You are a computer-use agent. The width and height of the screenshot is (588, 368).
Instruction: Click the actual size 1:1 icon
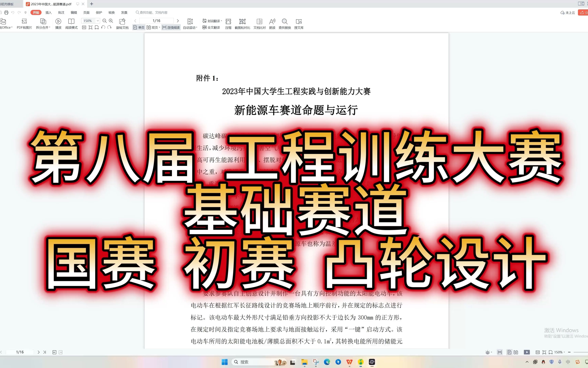coord(84,27)
